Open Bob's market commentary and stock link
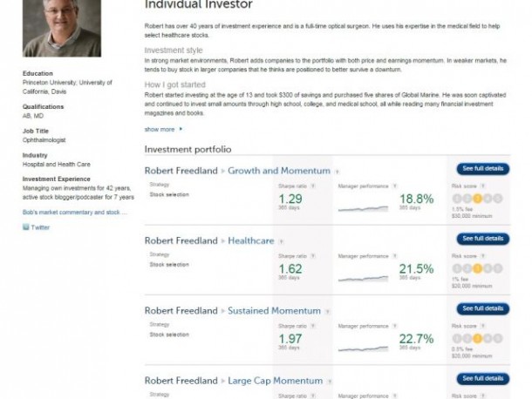Screen dimensions: 532x399 [x=75, y=212]
